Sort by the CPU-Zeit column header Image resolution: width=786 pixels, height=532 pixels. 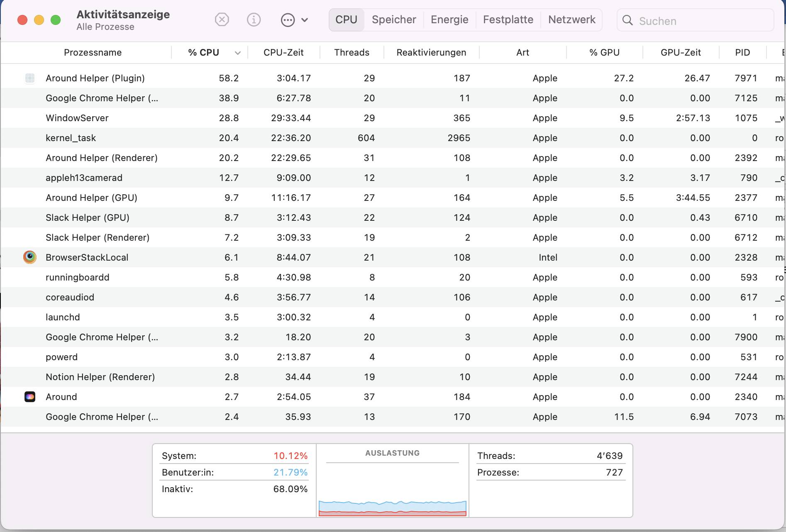pyautogui.click(x=283, y=52)
